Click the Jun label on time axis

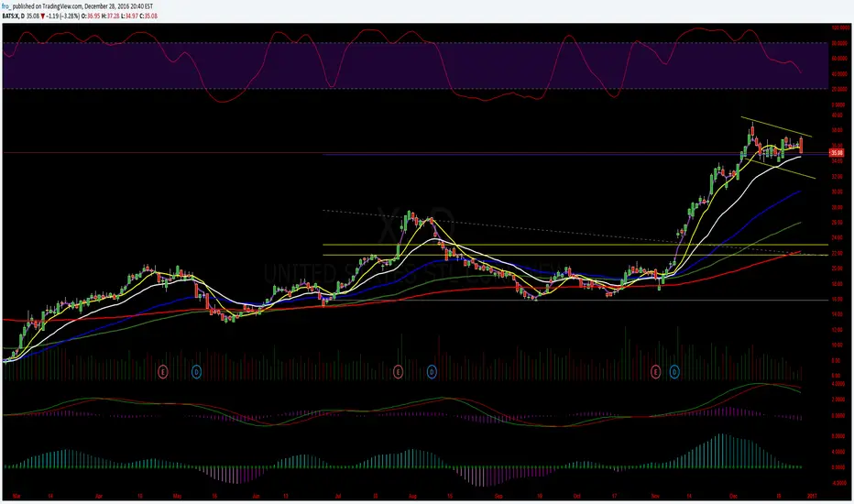[x=256, y=497]
